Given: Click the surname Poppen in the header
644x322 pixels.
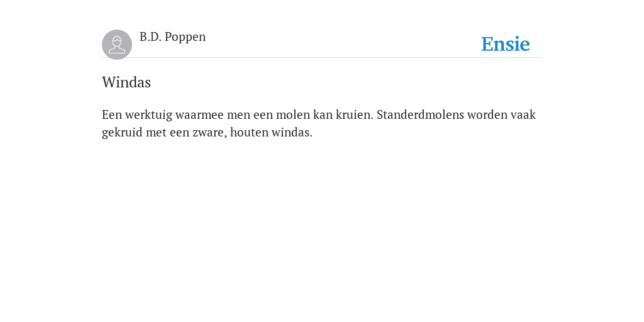Looking at the screenshot, I should point(186,37).
